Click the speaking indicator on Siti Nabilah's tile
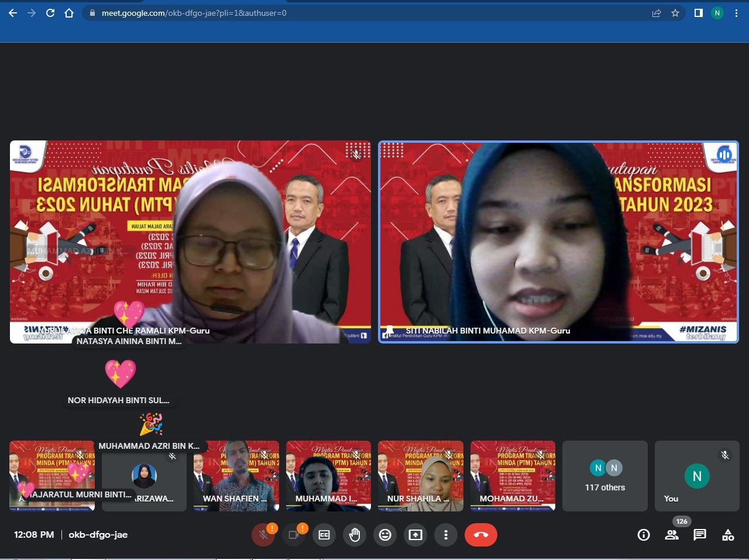The image size is (749, 560). [x=724, y=154]
